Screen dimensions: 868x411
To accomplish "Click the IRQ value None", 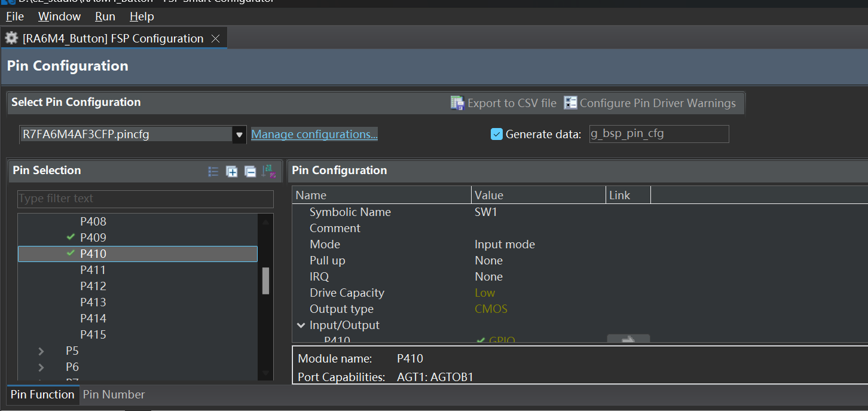I will tap(488, 277).
